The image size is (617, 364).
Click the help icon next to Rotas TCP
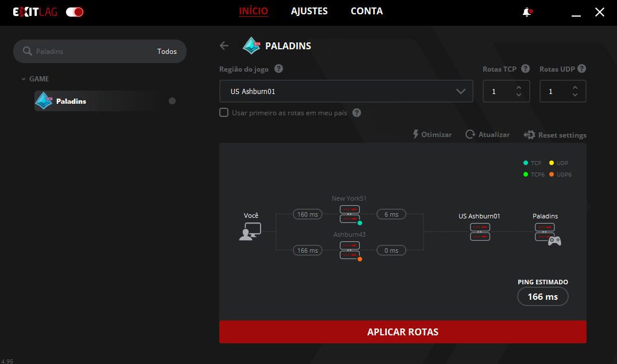[x=525, y=69]
